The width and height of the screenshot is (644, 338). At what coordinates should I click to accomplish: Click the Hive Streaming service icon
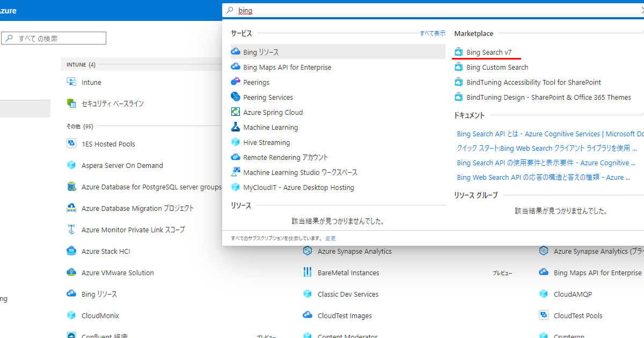point(236,142)
